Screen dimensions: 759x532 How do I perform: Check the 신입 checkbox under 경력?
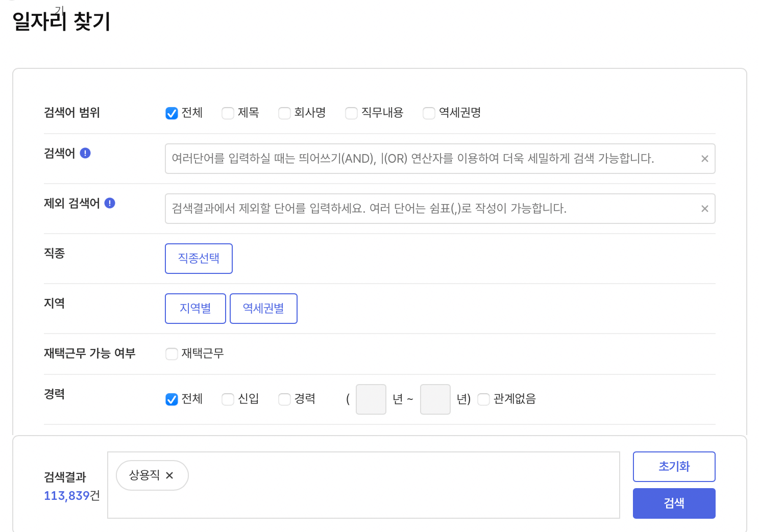(227, 399)
